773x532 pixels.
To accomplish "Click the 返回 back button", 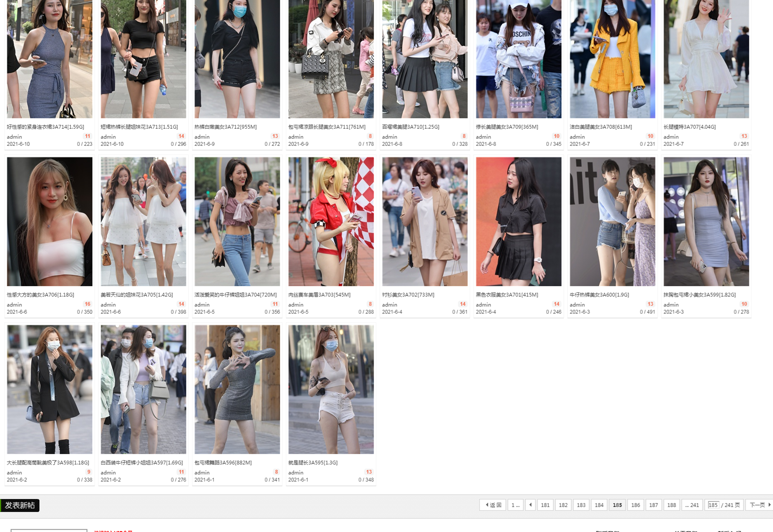I will pos(493,505).
